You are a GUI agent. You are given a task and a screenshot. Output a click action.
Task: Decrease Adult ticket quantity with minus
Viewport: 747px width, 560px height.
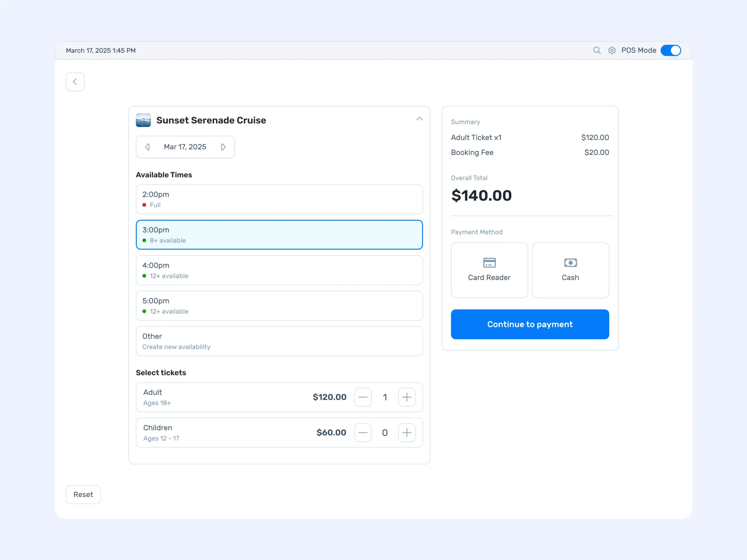(x=363, y=397)
